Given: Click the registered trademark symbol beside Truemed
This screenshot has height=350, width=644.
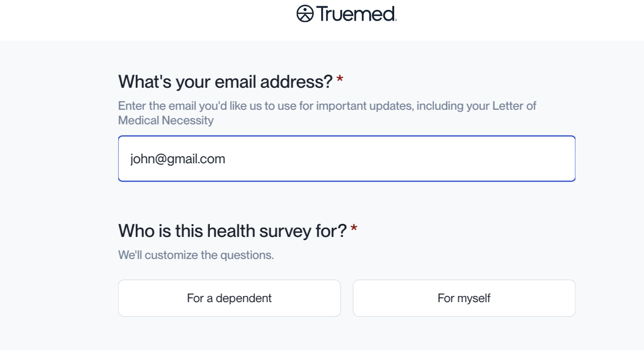Looking at the screenshot, I should tap(396, 20).
